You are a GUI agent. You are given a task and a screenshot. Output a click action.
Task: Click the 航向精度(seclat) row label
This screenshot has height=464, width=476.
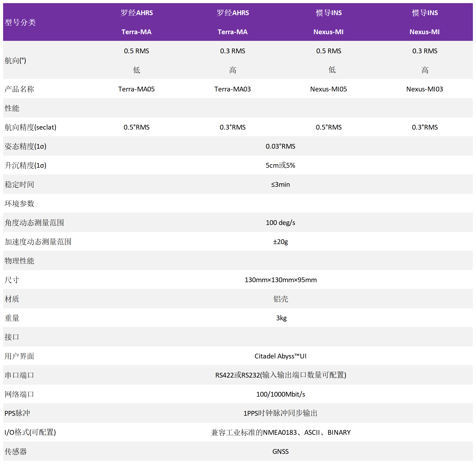point(30,127)
